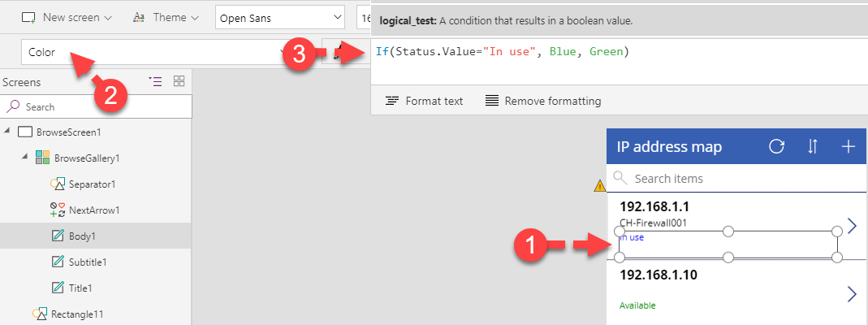Viewport: 868px width, 325px height.
Task: Collapse the BrowseGallery1 tree node
Action: [x=25, y=157]
